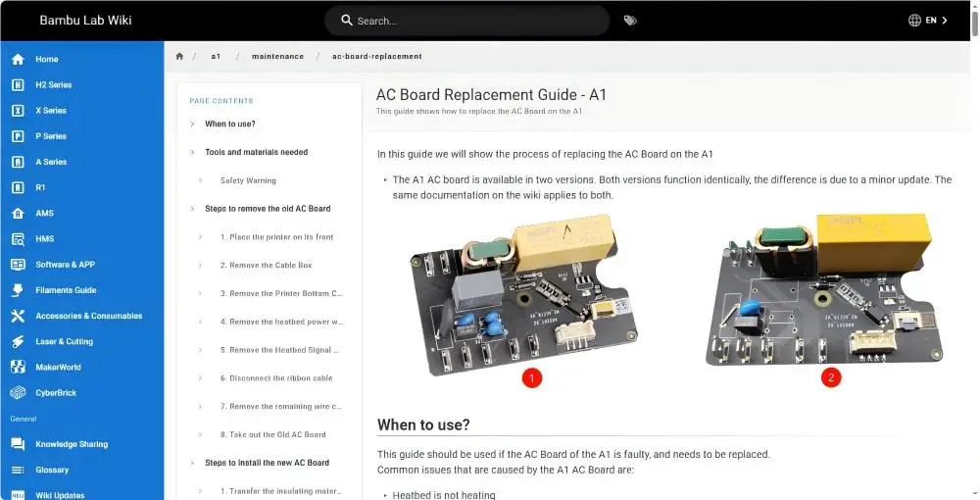Open the A Series menu item
The height and width of the screenshot is (500, 980).
[x=82, y=162]
